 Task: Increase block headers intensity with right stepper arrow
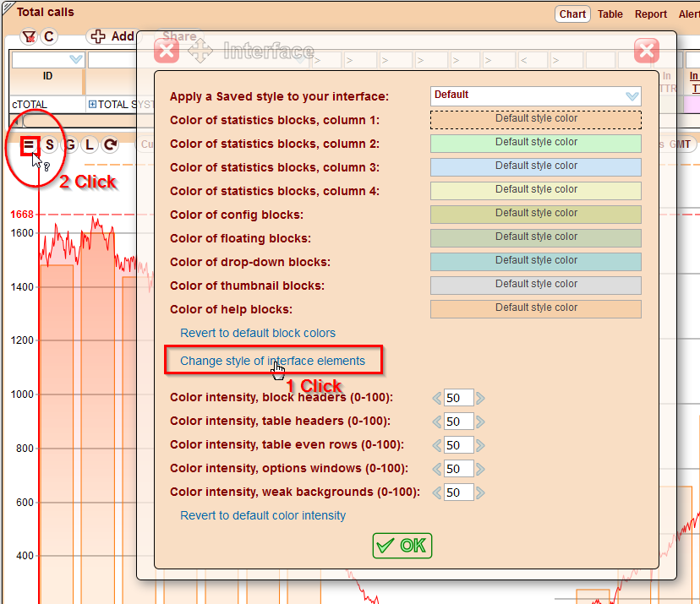coord(479,397)
